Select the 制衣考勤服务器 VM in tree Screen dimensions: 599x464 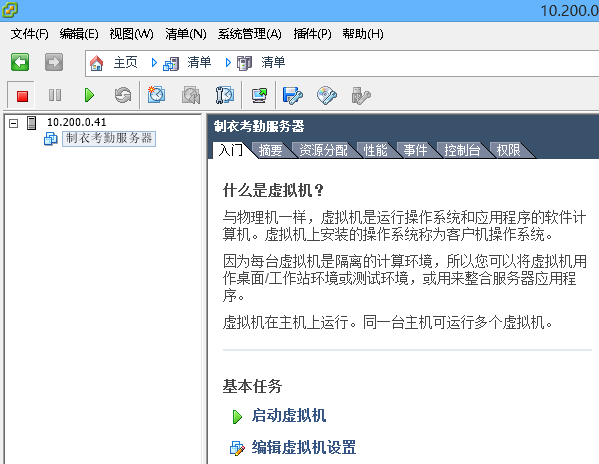click(109, 138)
